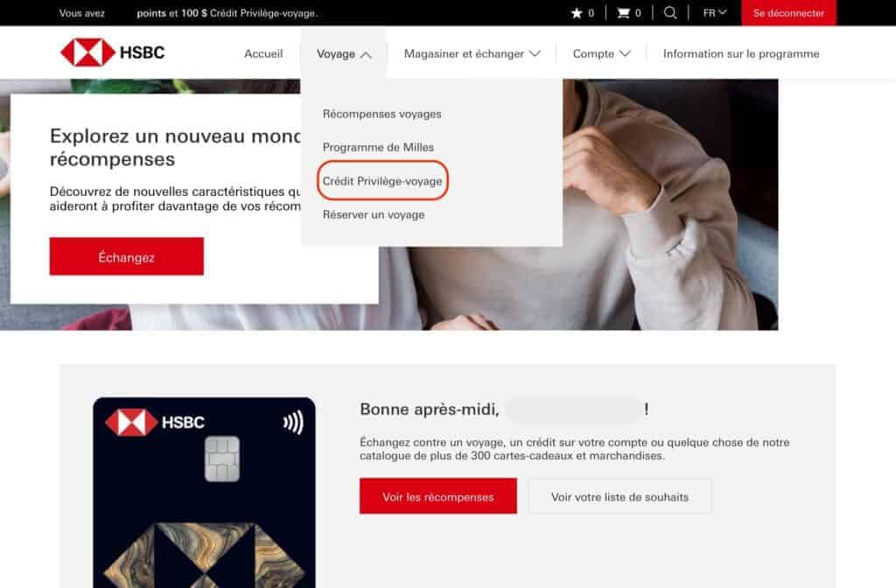Choose Programme de Milles
Screen dimensions: 896x588
pos(379,147)
